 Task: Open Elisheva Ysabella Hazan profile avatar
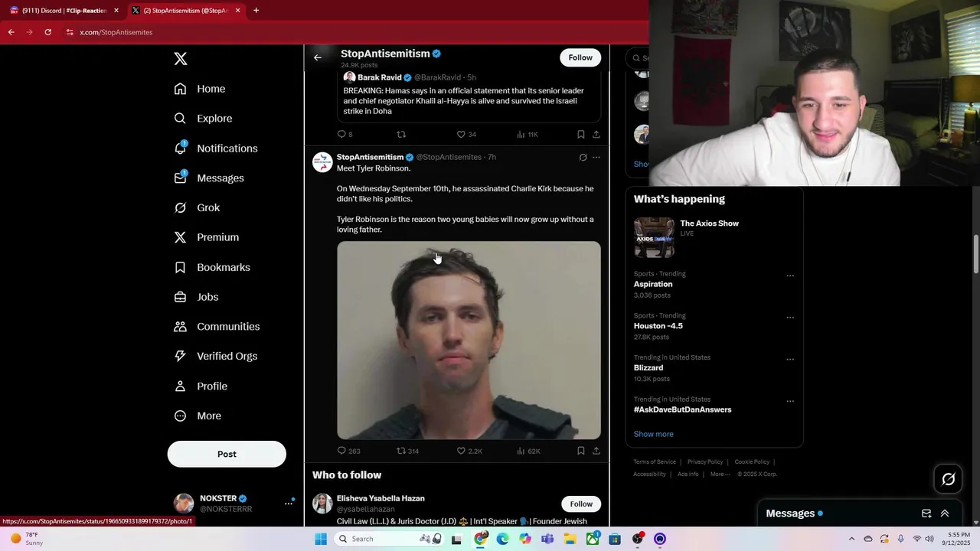tap(322, 503)
